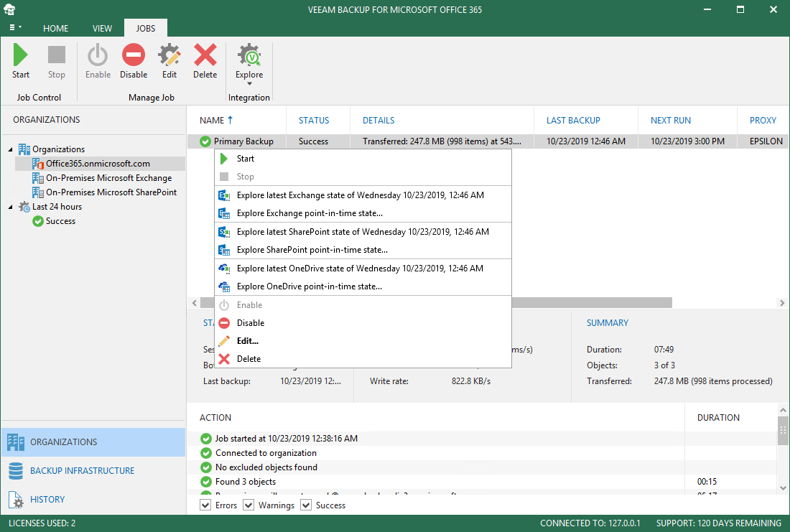
Task: Toggle the Success filter checkbox
Action: pos(306,505)
